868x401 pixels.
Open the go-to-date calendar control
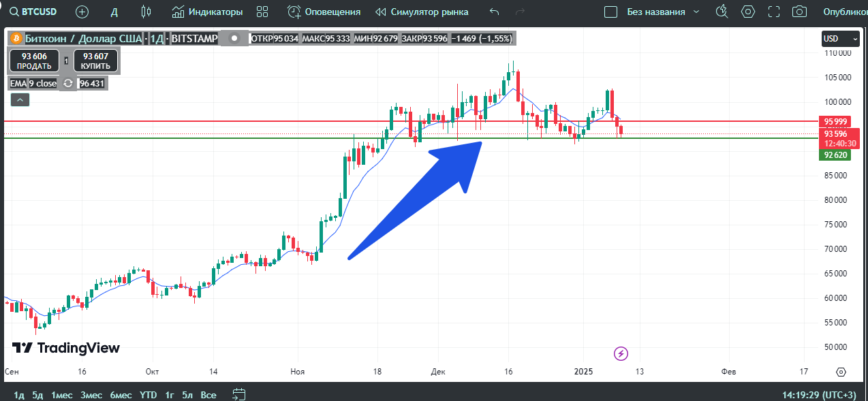[238, 394]
